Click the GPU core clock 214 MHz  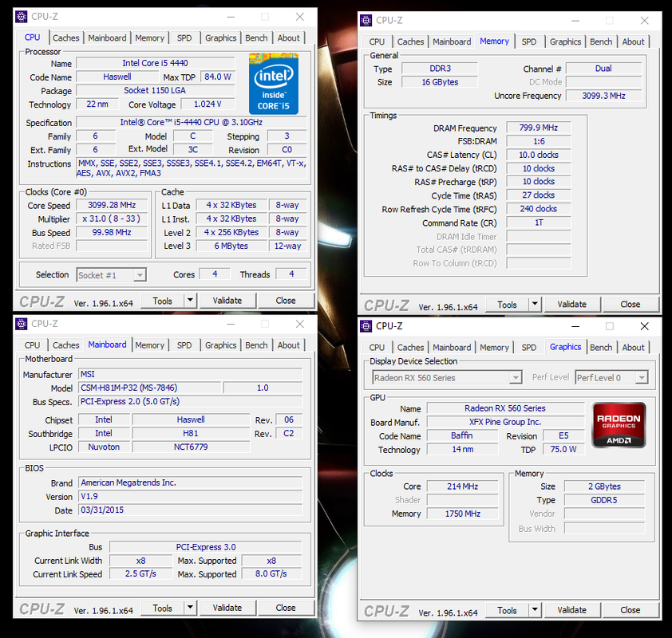462,486
